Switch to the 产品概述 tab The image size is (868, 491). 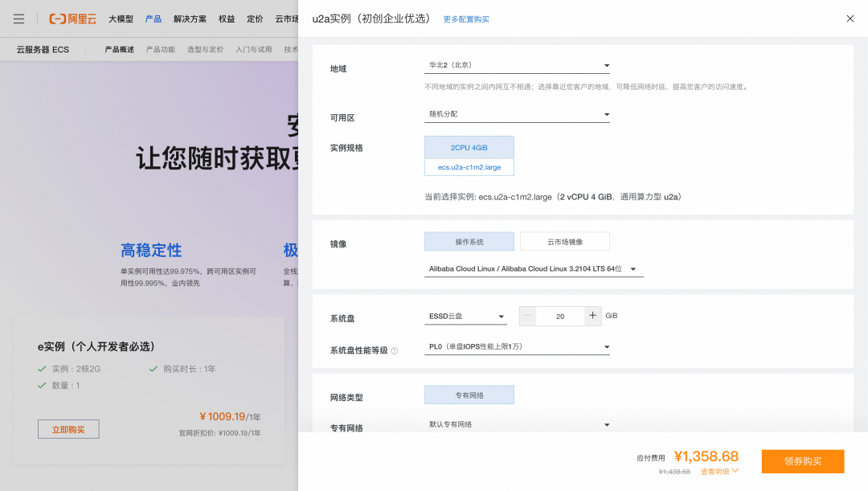(120, 49)
